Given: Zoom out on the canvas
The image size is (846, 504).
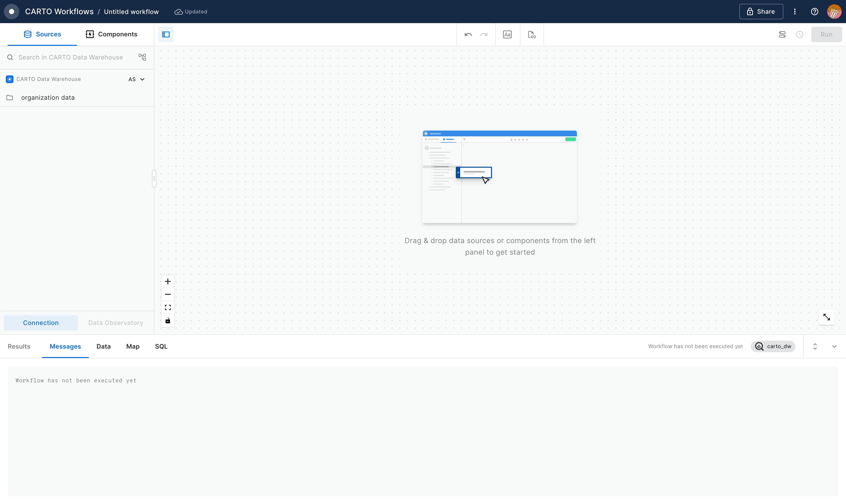Looking at the screenshot, I should point(168,294).
